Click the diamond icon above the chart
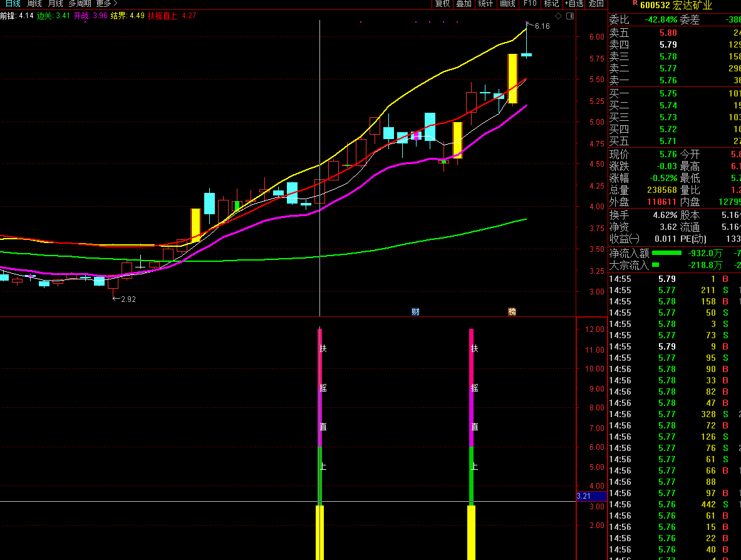741x560 pixels. click(557, 15)
